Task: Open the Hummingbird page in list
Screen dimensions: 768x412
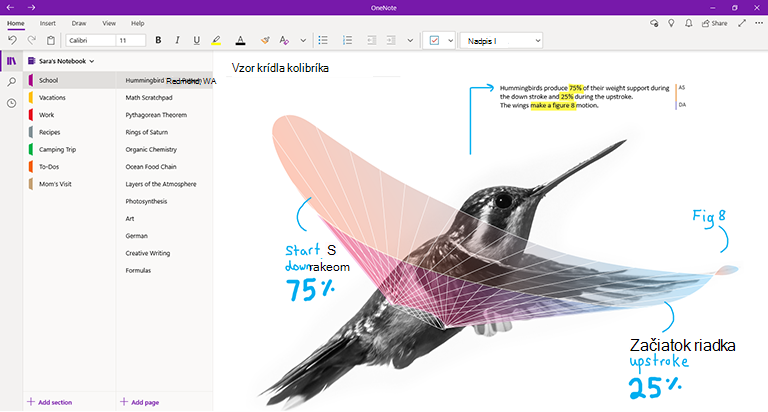Action: (x=165, y=80)
